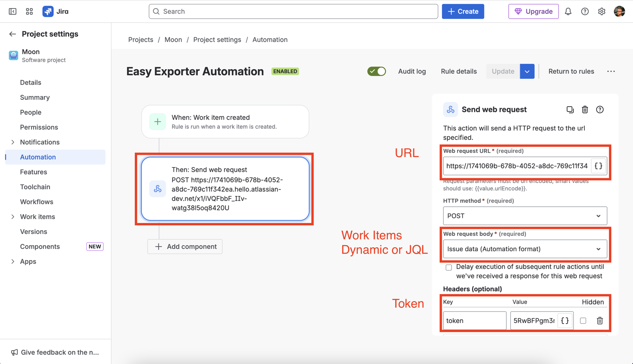Select the When: Work item created trigger card
Screen dimensions: 633x364
(x=225, y=122)
